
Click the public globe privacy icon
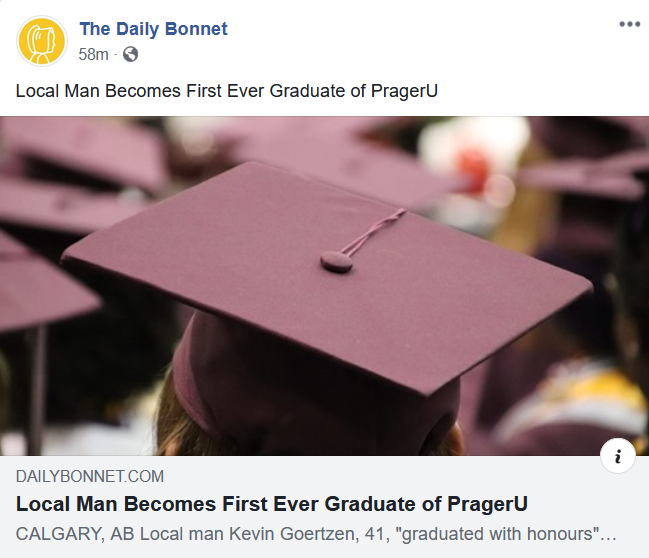click(x=130, y=54)
